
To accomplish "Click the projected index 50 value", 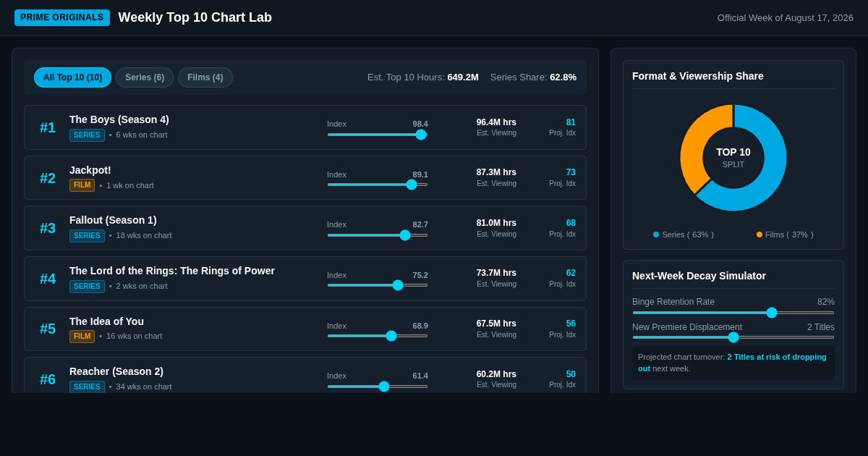I will click(x=571, y=374).
